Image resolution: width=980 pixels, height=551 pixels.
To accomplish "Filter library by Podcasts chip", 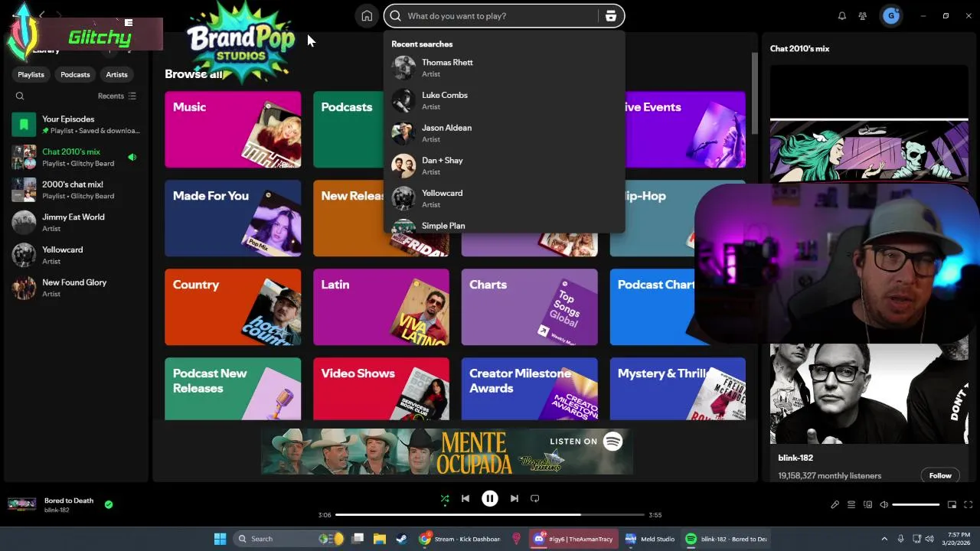I will click(75, 74).
